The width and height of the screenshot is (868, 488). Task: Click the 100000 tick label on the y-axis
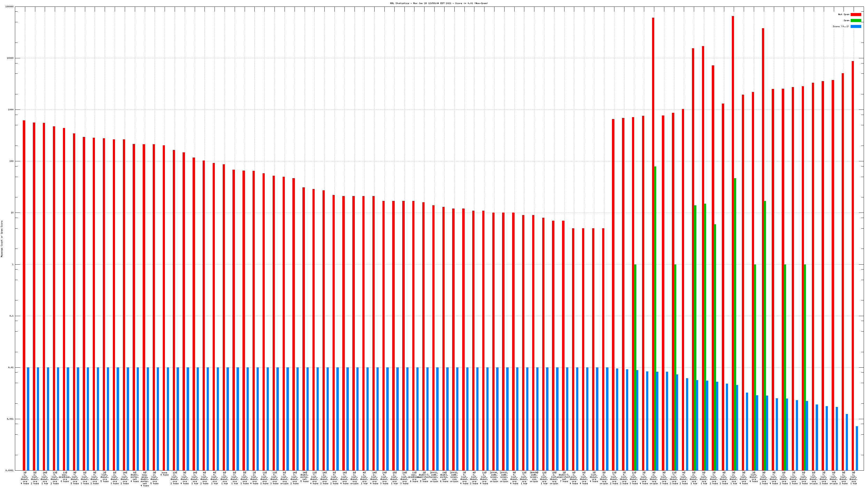pos(10,7)
